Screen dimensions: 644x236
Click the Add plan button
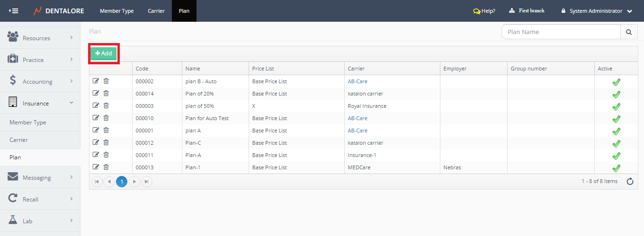click(x=104, y=53)
